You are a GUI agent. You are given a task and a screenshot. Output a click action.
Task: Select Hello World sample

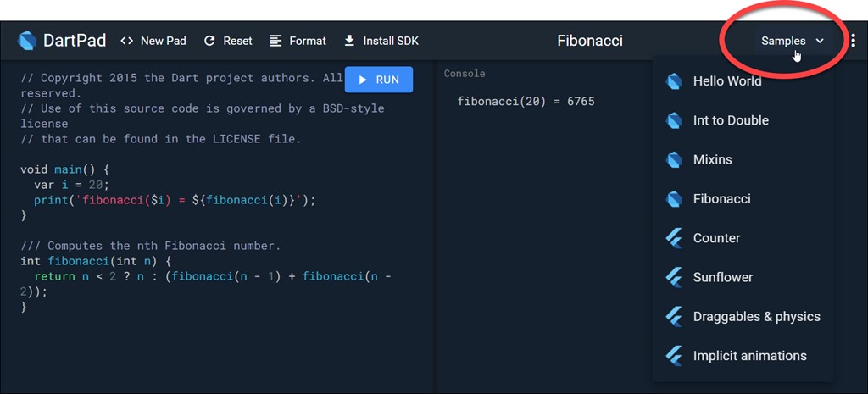(743, 81)
